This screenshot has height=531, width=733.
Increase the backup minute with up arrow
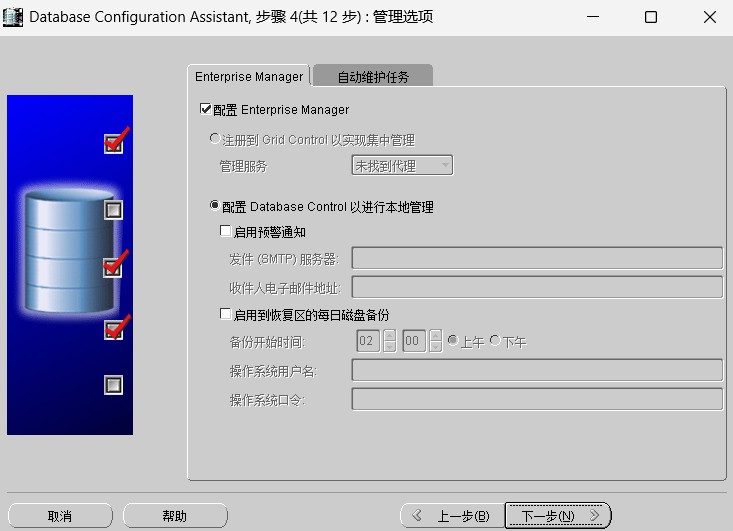pos(435,335)
